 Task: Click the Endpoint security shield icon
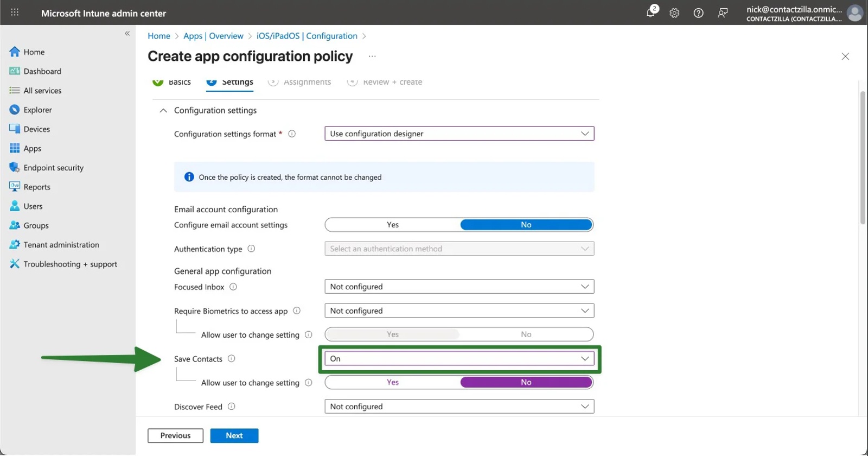15,168
